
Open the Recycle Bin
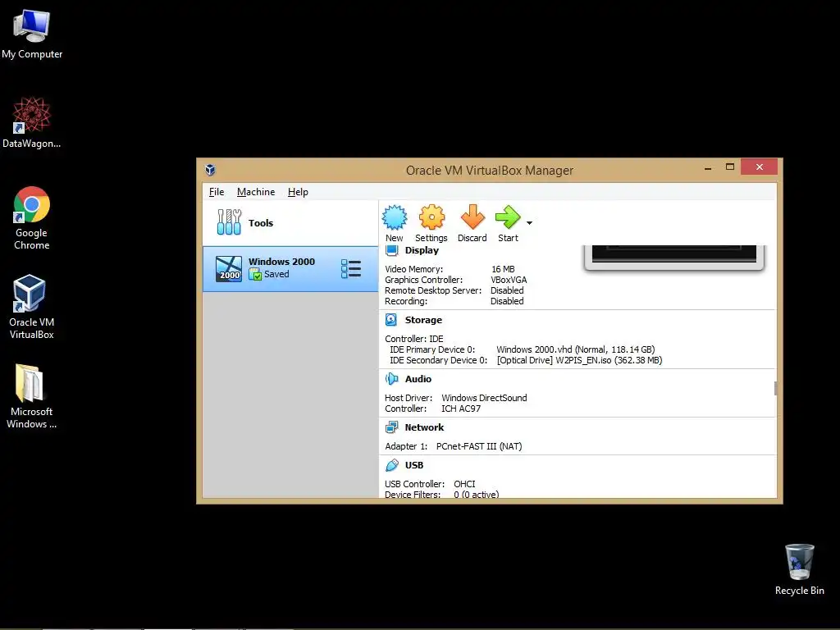click(x=799, y=569)
